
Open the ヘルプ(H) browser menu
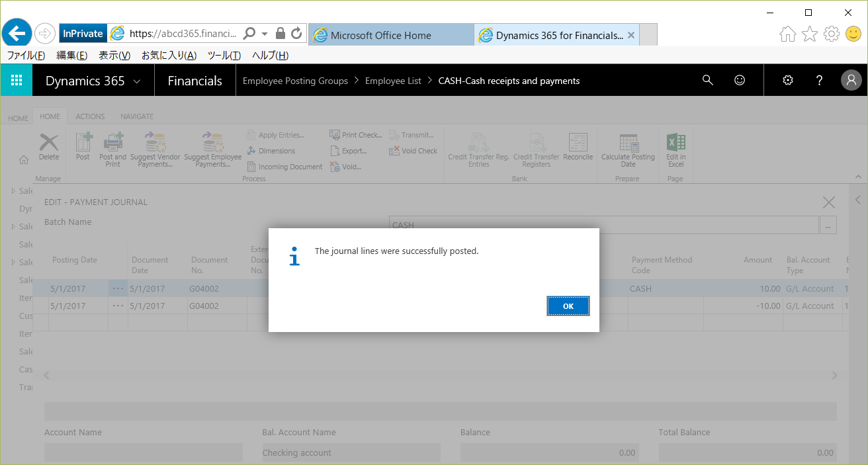pos(271,56)
